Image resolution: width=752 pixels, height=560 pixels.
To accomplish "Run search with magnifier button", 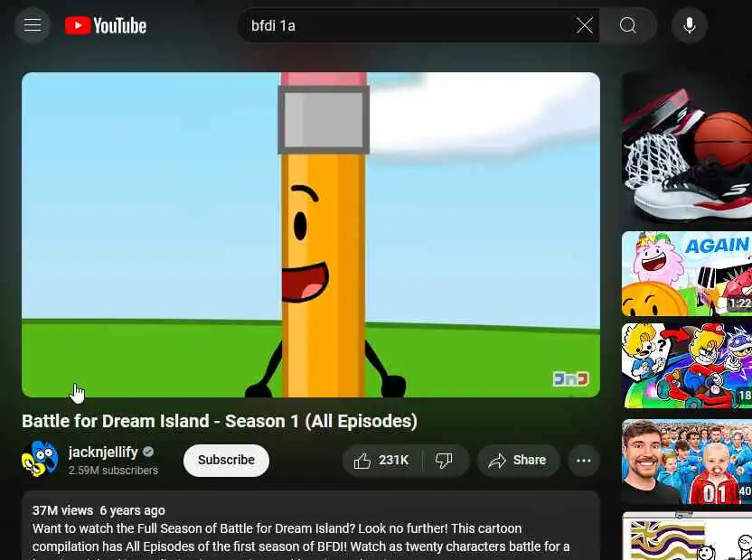I will [x=627, y=25].
